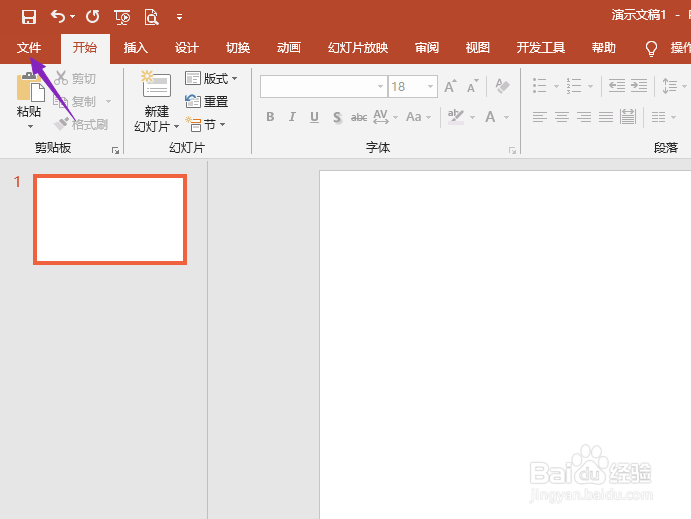This screenshot has height=519, width=691.
Task: Click the Undo arrow icon
Action: [58, 17]
